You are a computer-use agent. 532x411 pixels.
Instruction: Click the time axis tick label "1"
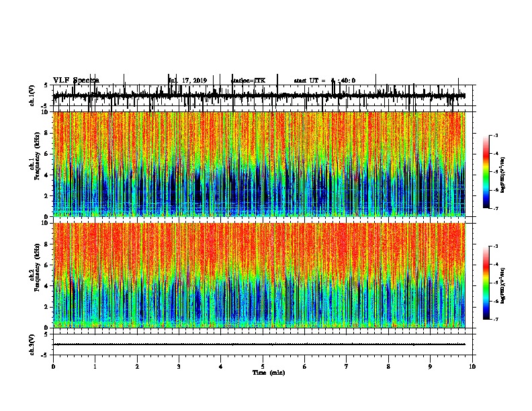(x=95, y=367)
